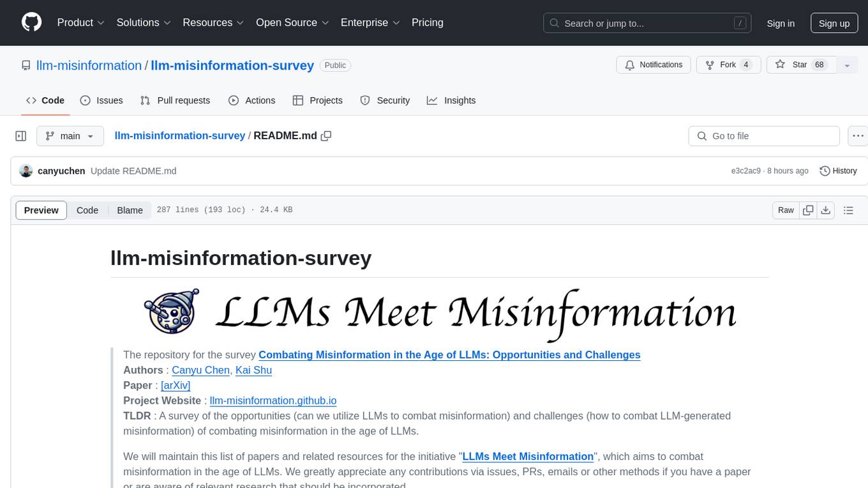Open the document outline
The image size is (868, 488).
click(848, 210)
